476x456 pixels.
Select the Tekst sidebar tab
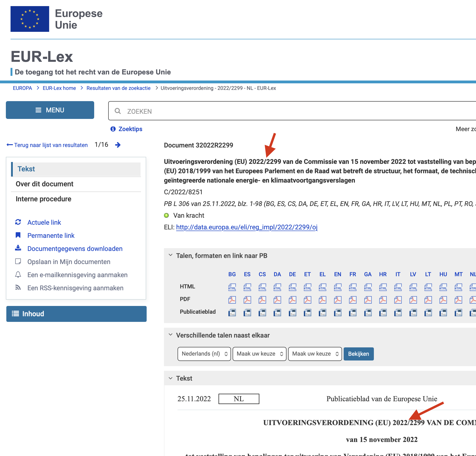point(76,169)
